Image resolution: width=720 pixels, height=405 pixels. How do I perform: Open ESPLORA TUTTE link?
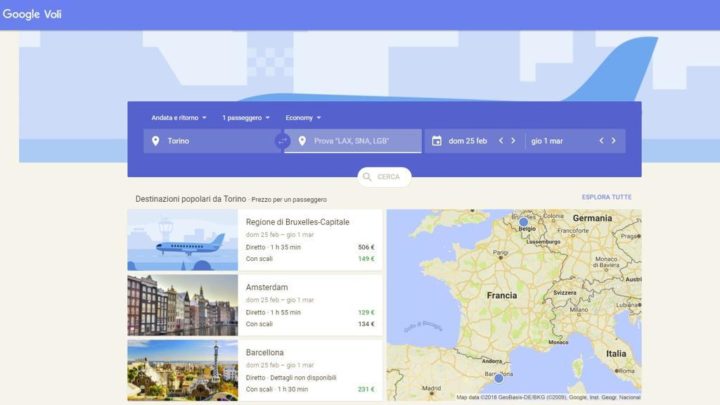[607, 197]
